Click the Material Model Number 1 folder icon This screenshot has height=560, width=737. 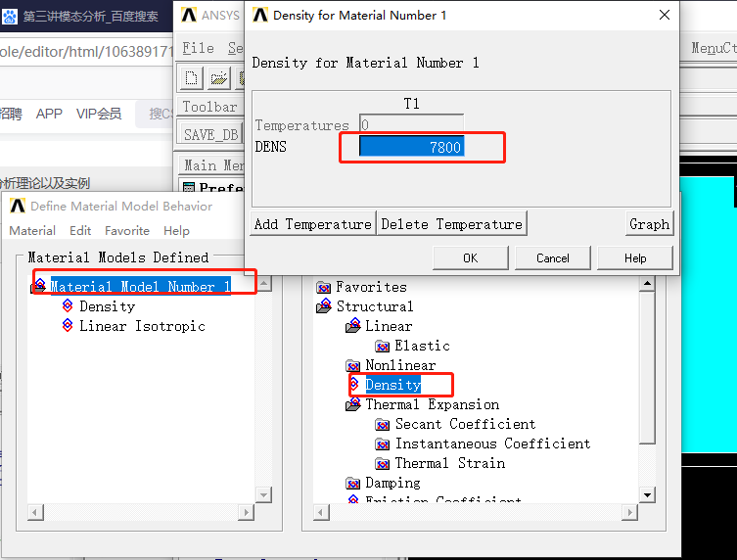pos(38,286)
